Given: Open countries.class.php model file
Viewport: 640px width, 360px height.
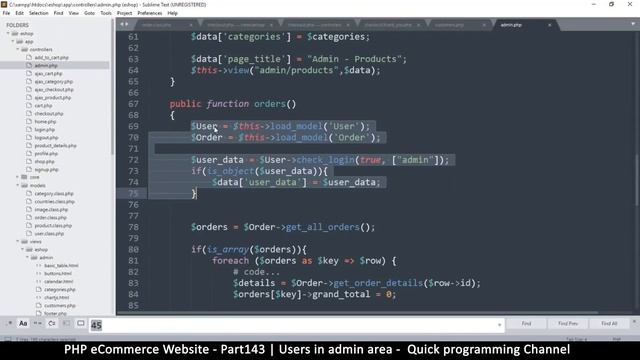Looking at the screenshot, I should (x=54, y=202).
